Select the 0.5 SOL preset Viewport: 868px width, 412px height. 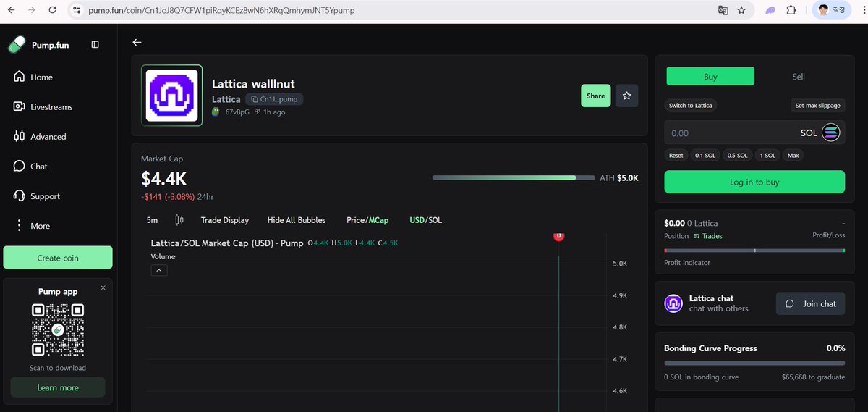(737, 156)
